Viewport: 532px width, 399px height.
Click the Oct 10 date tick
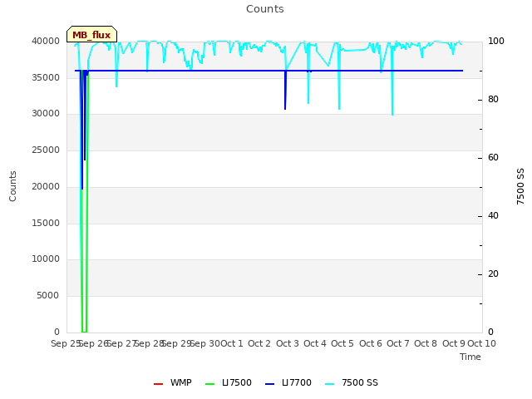[482, 343]
